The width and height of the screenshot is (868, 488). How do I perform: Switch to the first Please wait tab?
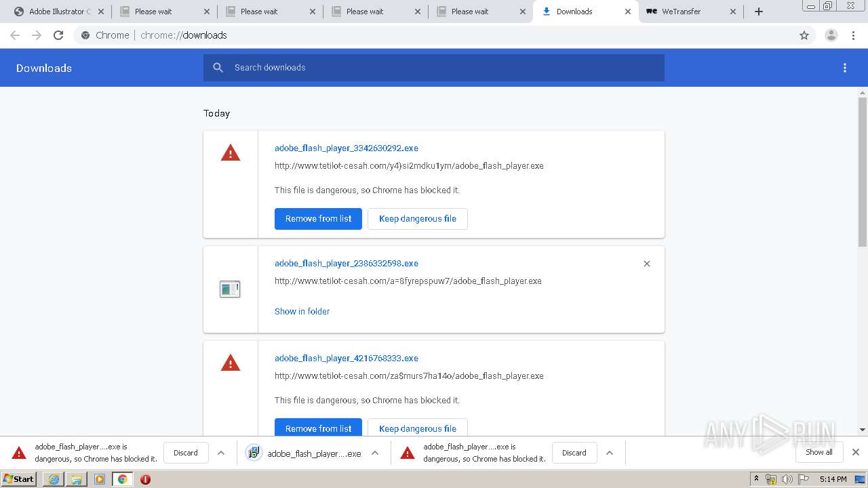[x=165, y=12]
